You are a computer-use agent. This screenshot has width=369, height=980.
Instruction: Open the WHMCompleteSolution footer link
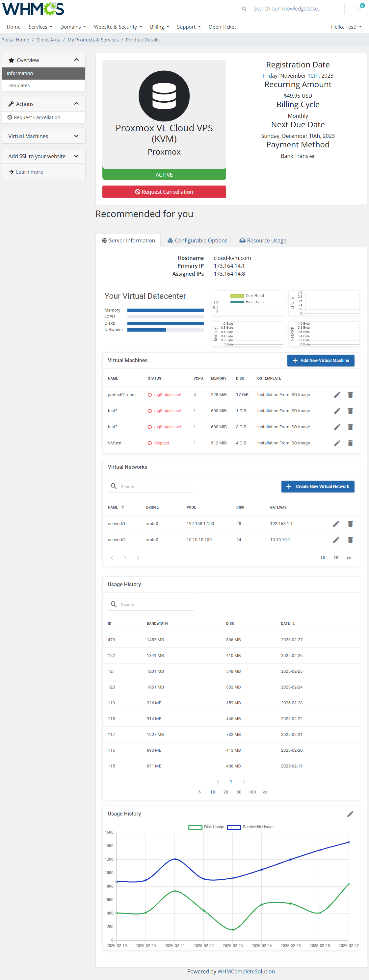click(x=246, y=972)
